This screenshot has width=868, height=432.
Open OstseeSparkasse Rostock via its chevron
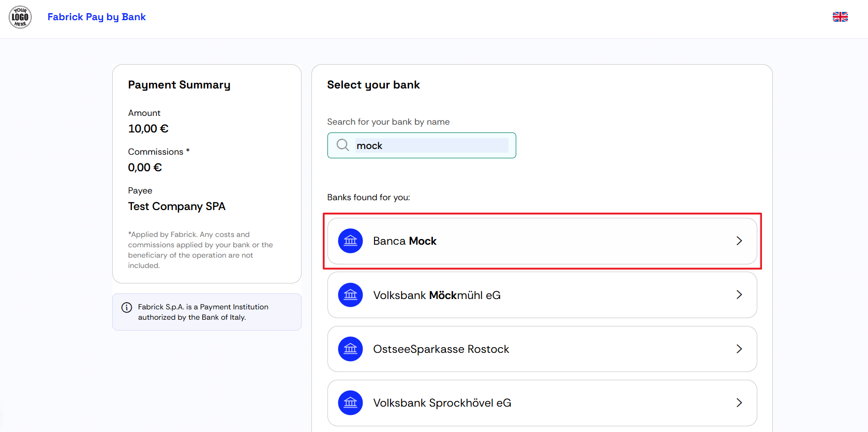pyautogui.click(x=739, y=349)
